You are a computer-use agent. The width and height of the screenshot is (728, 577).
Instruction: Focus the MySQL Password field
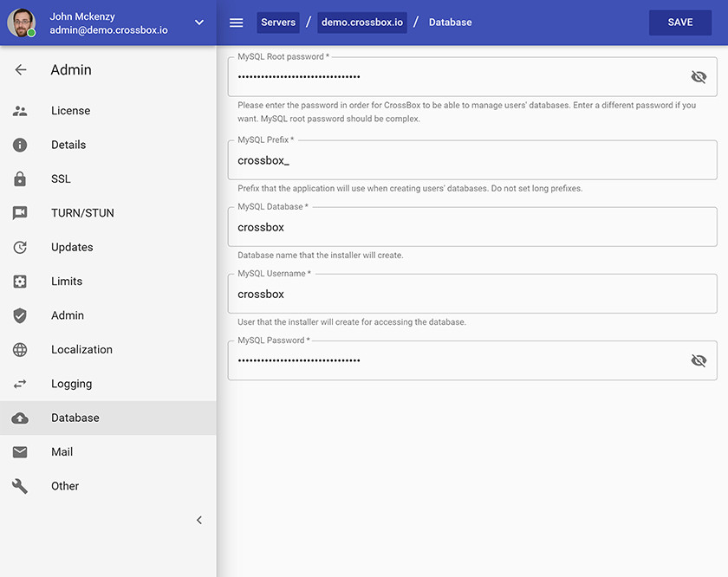[x=472, y=360]
